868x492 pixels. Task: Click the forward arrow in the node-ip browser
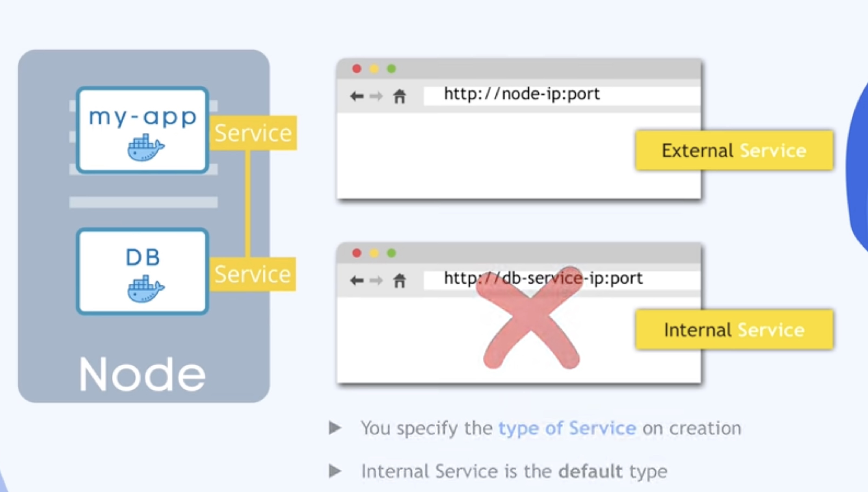tap(376, 96)
